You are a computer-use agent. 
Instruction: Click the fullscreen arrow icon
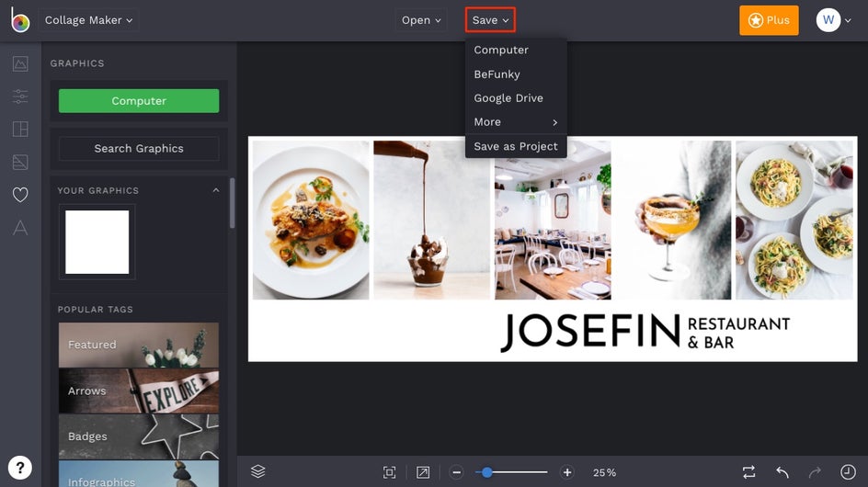[423, 472]
